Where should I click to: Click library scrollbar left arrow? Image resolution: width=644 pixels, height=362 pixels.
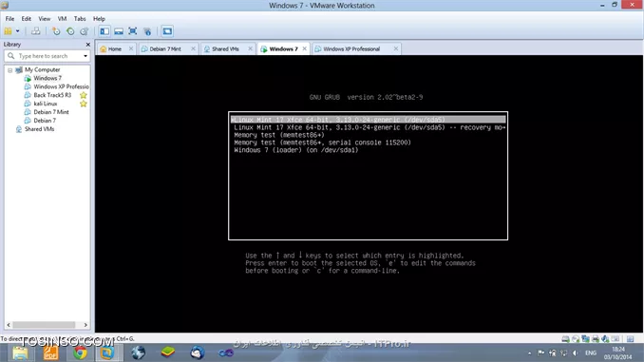(x=9, y=325)
